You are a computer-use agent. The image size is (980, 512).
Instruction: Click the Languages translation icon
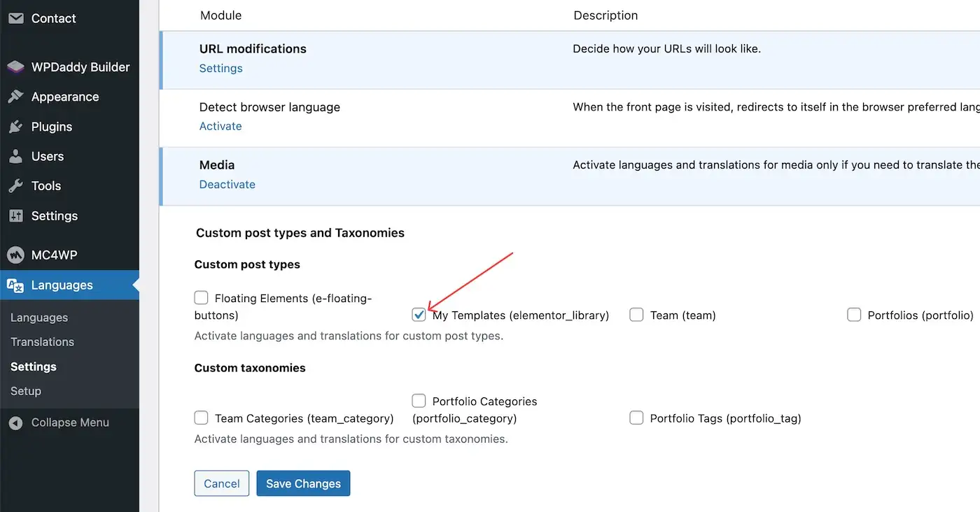pyautogui.click(x=15, y=285)
